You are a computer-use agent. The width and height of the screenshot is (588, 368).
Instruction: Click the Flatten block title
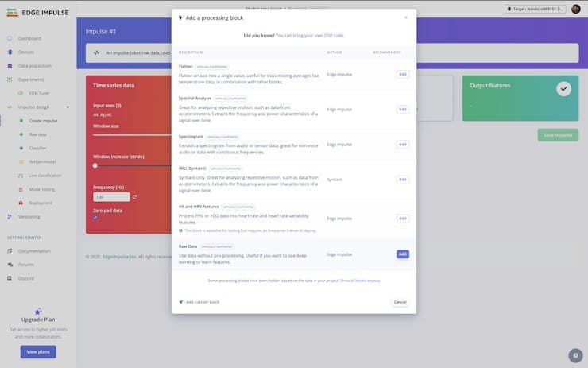pos(185,67)
